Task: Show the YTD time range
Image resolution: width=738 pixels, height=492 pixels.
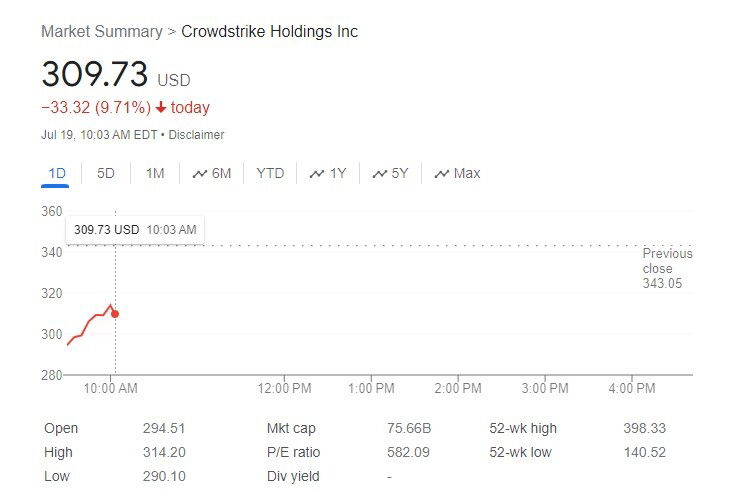Action: pyautogui.click(x=270, y=173)
